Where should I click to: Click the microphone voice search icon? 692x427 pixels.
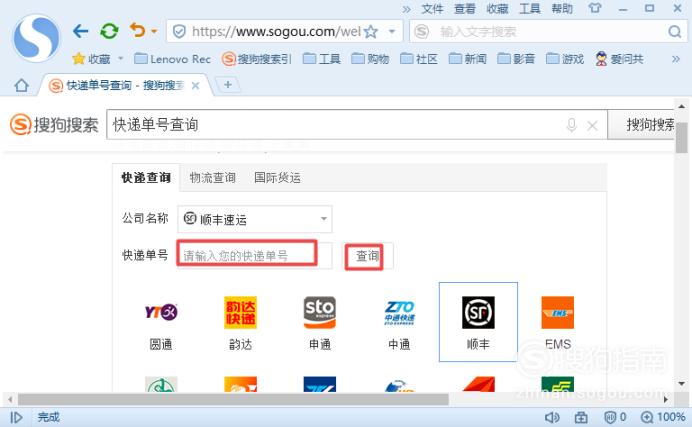tap(572, 125)
